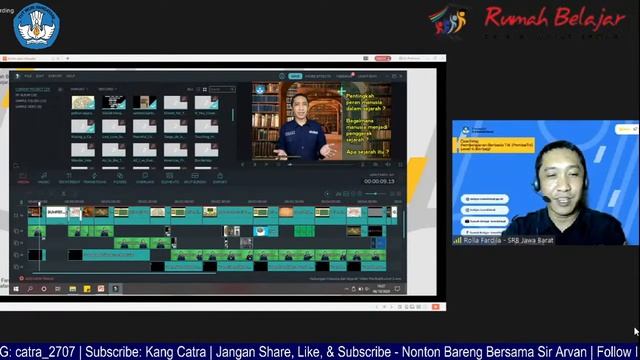This screenshot has width=640, height=360.
Task: Click the play button under the preview
Action: (267, 164)
